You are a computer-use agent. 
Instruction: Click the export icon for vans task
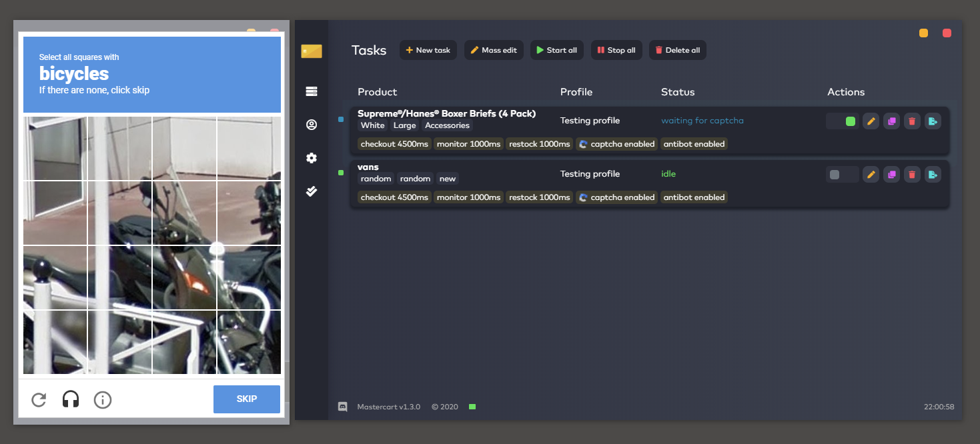tap(933, 175)
